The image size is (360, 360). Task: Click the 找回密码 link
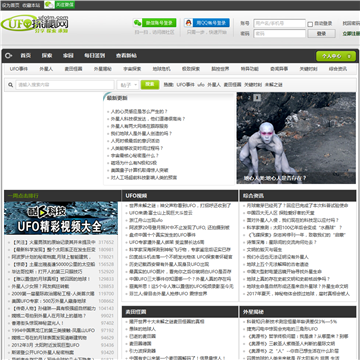click(x=351, y=23)
